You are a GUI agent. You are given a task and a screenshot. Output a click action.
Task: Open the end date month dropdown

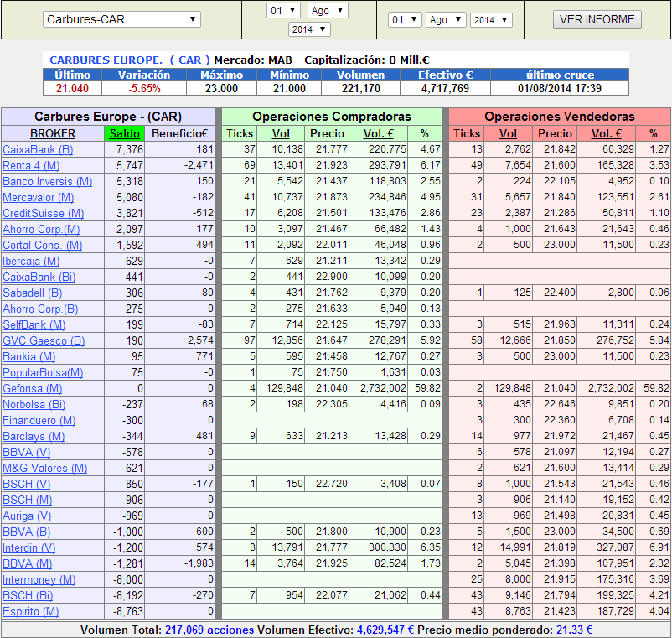tap(445, 19)
